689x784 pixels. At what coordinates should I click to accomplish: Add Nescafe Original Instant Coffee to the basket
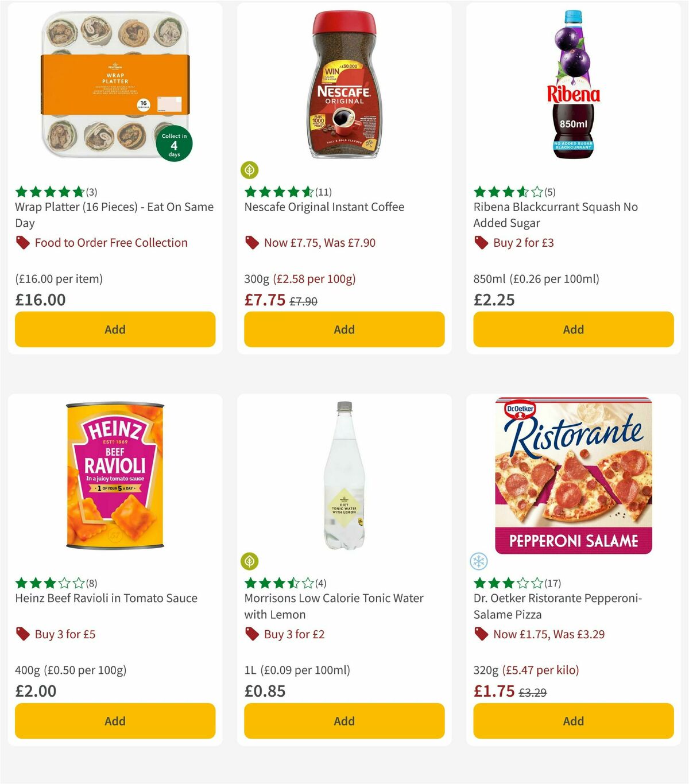343,329
